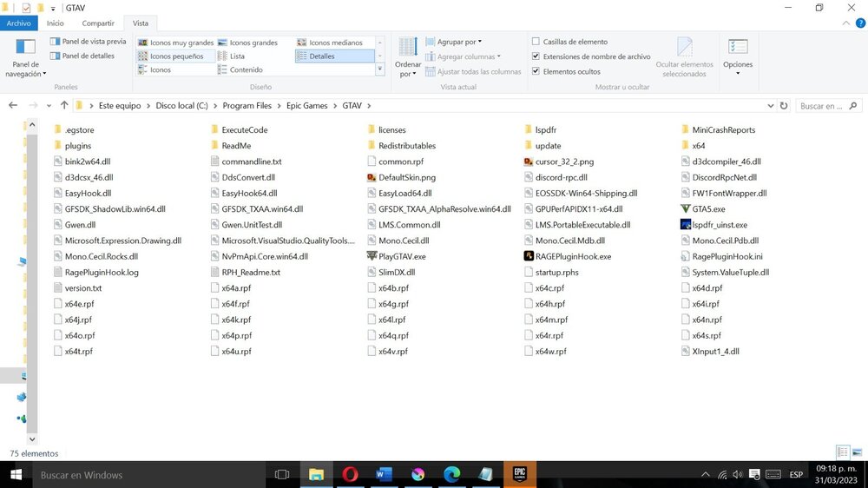Open address bar history dropdown
Image resolution: width=868 pixels, height=488 pixels.
click(770, 106)
